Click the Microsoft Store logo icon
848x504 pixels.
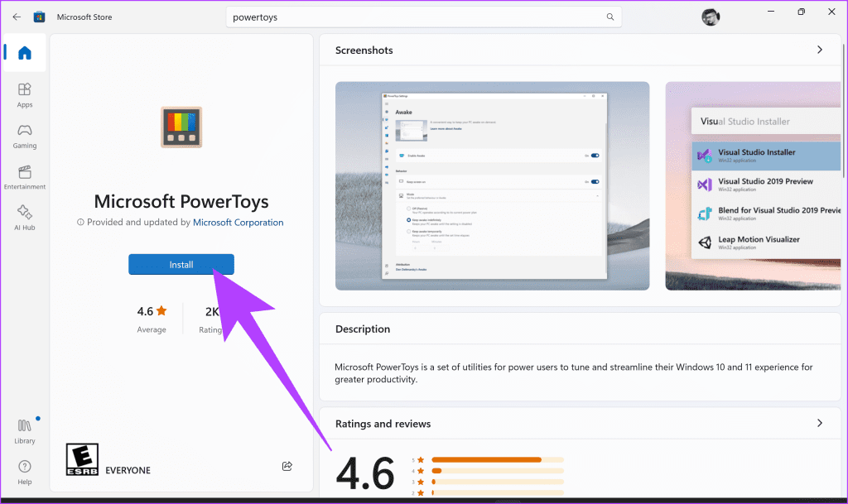[x=39, y=17]
